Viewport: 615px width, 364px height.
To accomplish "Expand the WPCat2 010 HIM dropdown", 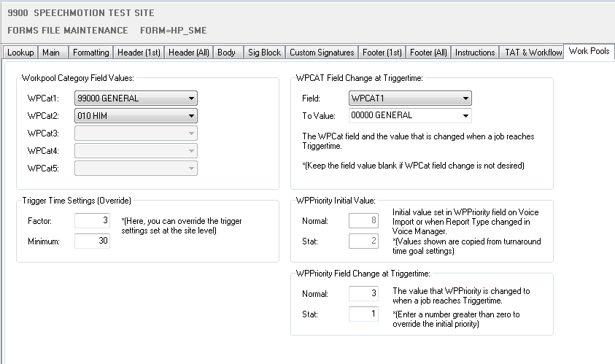I will pos(190,115).
